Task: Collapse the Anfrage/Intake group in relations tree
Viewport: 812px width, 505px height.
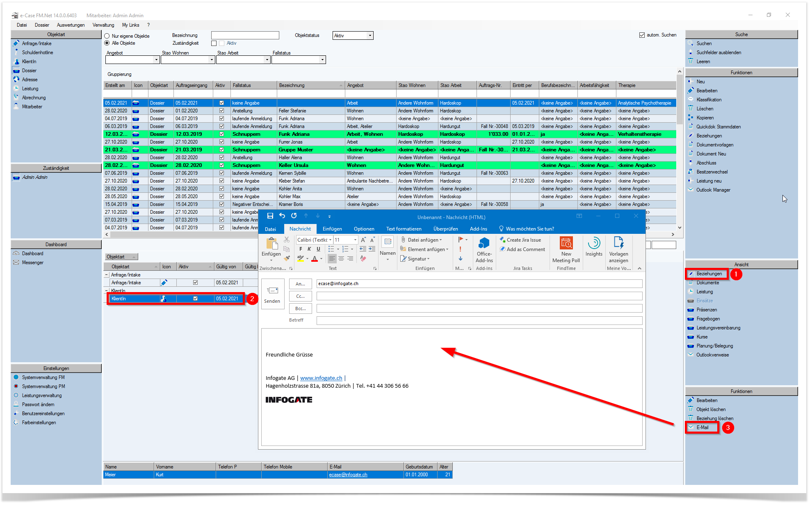Action: (x=107, y=275)
